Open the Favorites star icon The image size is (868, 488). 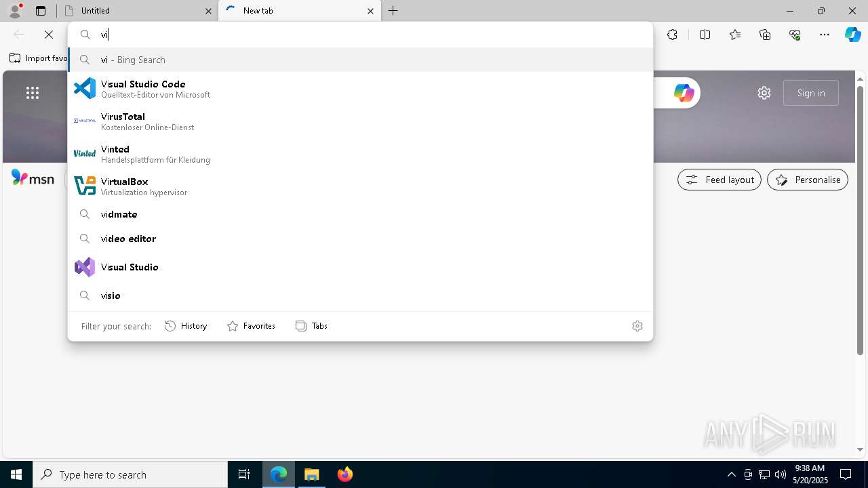(735, 35)
